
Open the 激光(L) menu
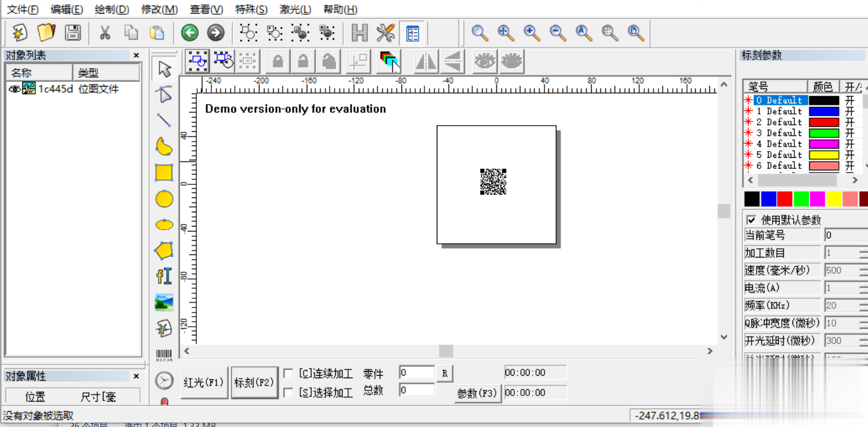click(x=296, y=9)
